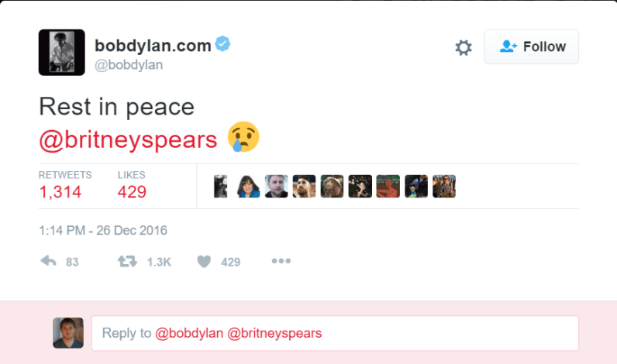Click the woman in blue liker avatar
This screenshot has height=364, width=617.
(248, 187)
